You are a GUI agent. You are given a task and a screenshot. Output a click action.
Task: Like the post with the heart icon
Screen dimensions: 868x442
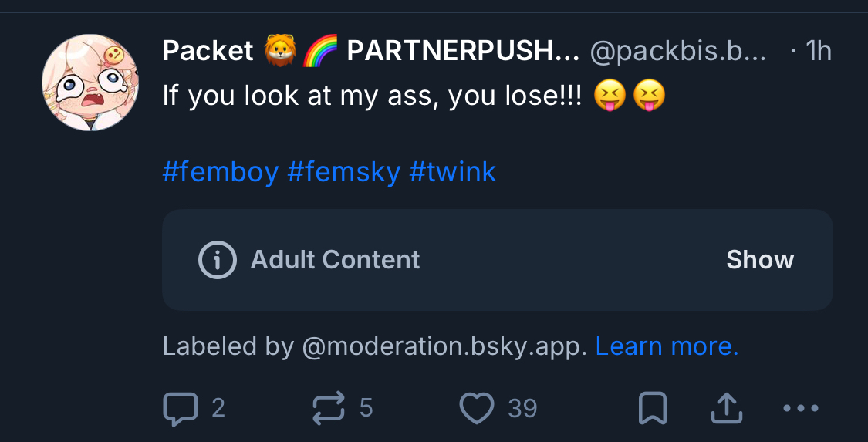point(476,409)
